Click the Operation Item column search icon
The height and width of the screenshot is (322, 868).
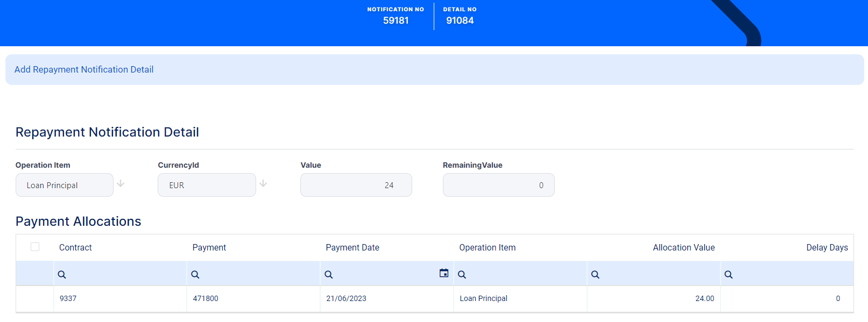pos(462,275)
